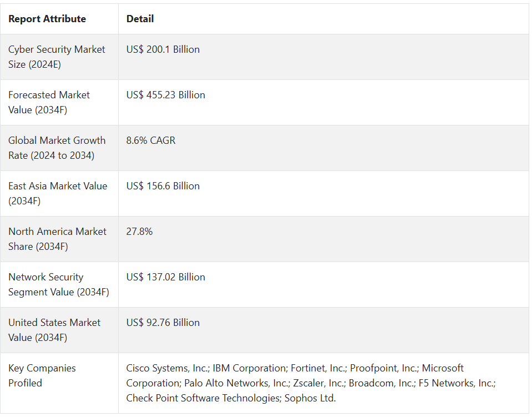Click the US$ 156.6 Billion value
532x417 pixels.
[x=163, y=186]
